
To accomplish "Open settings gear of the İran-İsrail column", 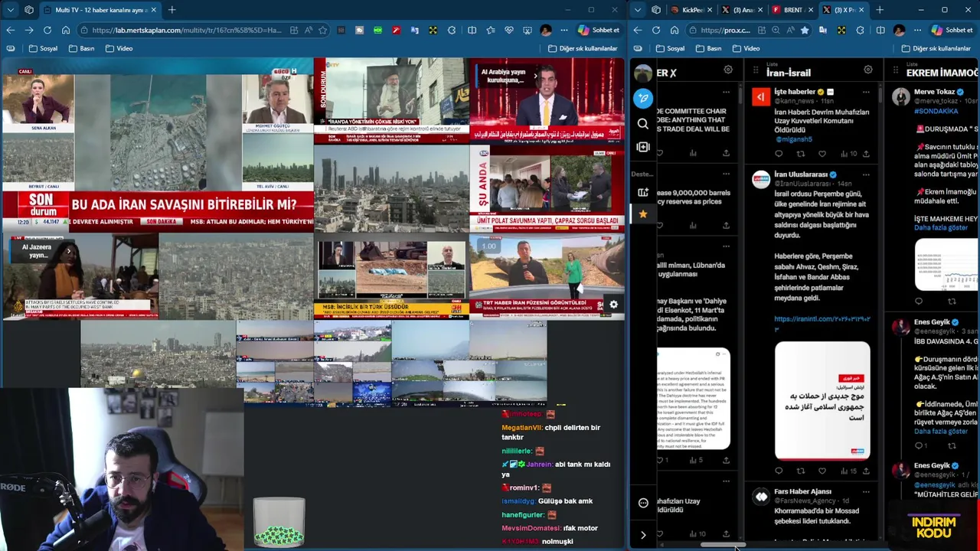I will click(x=868, y=70).
